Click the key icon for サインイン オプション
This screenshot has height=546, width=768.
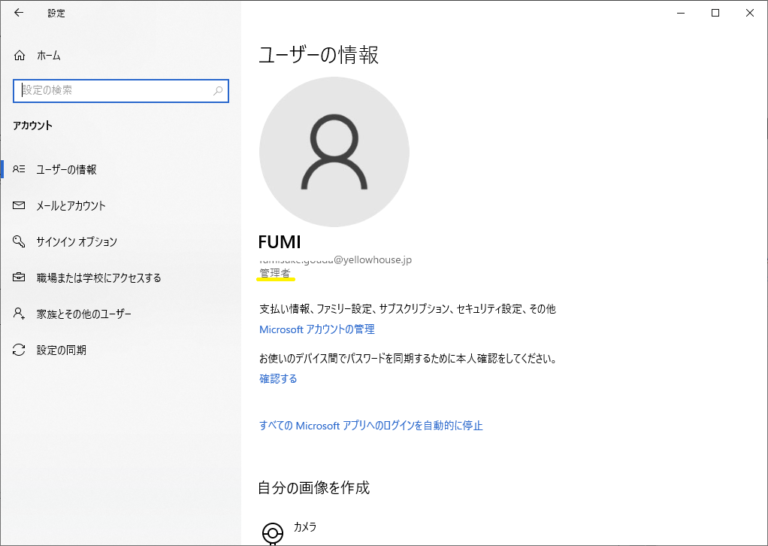[x=19, y=242]
